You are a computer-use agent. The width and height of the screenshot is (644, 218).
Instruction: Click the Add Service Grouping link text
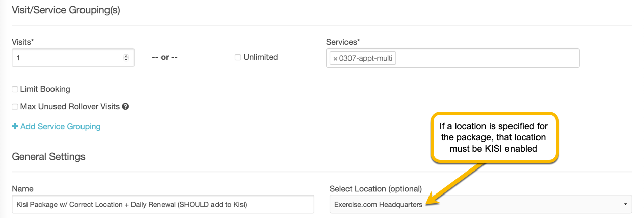[x=60, y=126]
